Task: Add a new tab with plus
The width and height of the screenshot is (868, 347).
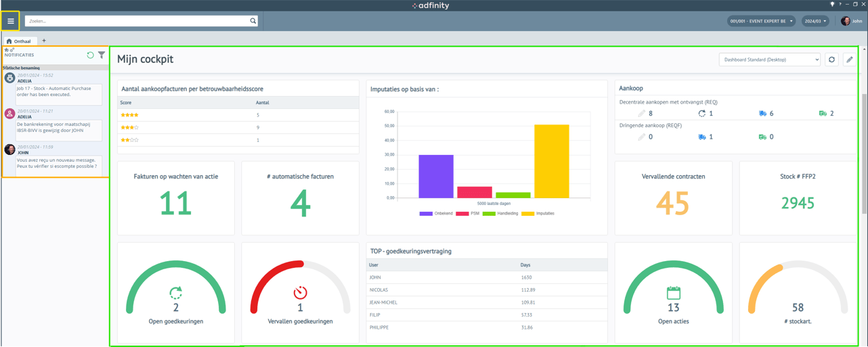Action: (44, 41)
